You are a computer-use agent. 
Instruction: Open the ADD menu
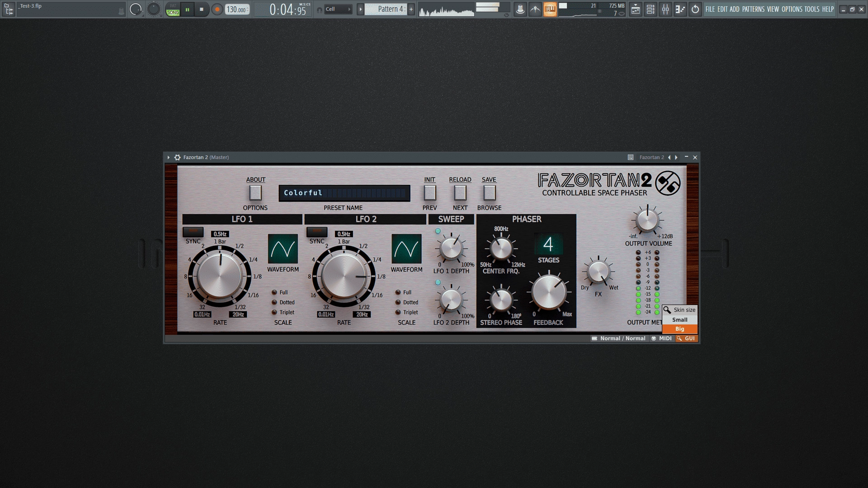coord(735,9)
